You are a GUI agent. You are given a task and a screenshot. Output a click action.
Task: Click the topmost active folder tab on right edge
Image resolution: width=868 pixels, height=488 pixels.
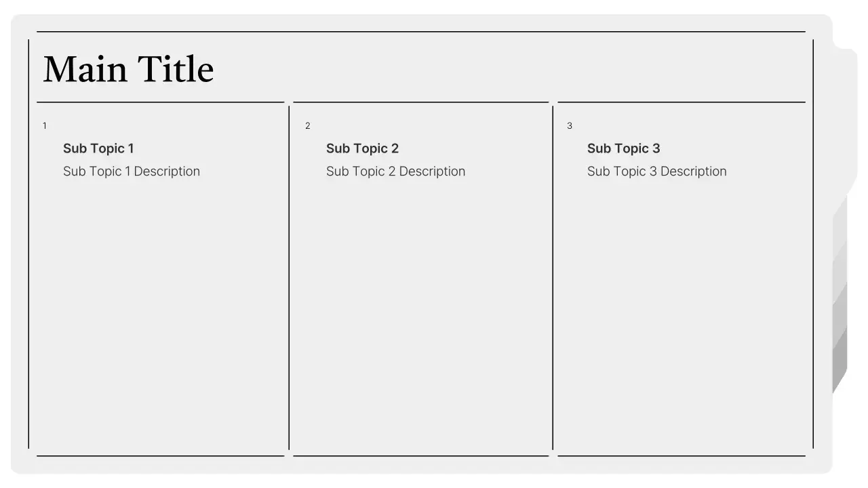tap(845, 122)
